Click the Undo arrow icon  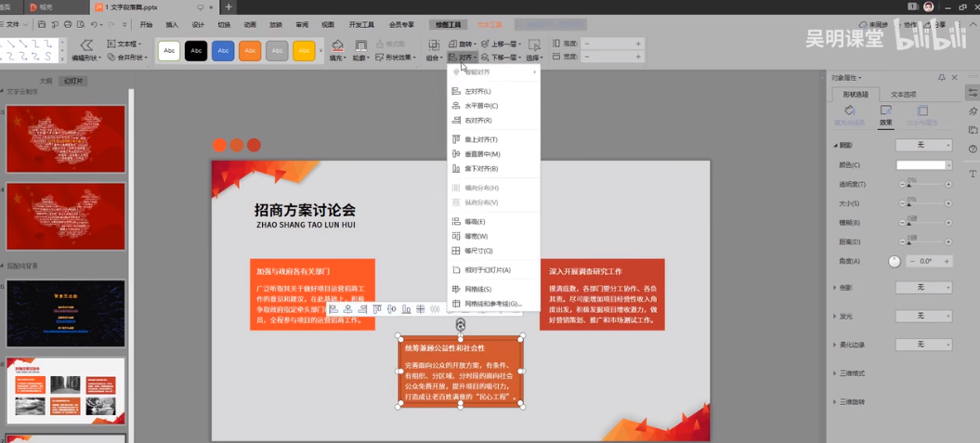(x=94, y=24)
